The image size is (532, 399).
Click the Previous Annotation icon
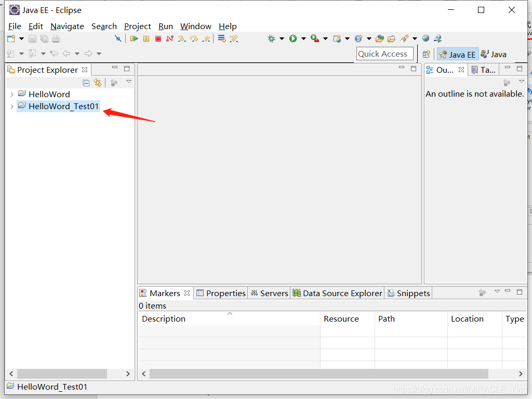pos(32,54)
